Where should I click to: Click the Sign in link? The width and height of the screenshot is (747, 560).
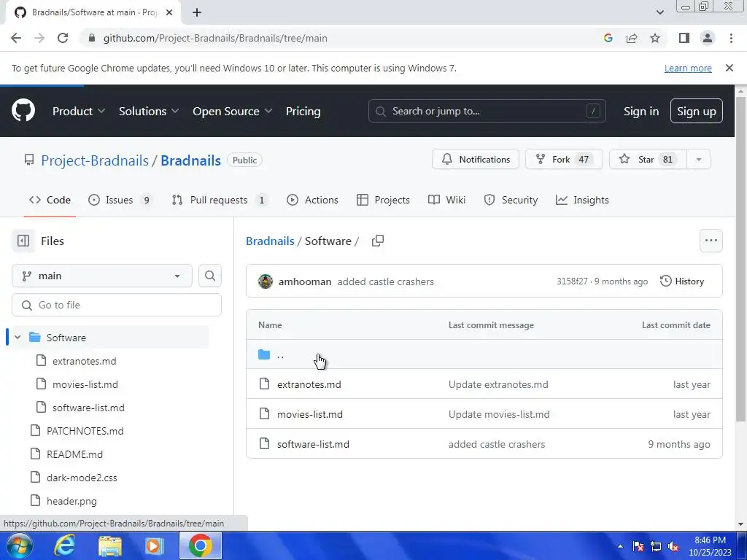pyautogui.click(x=640, y=112)
